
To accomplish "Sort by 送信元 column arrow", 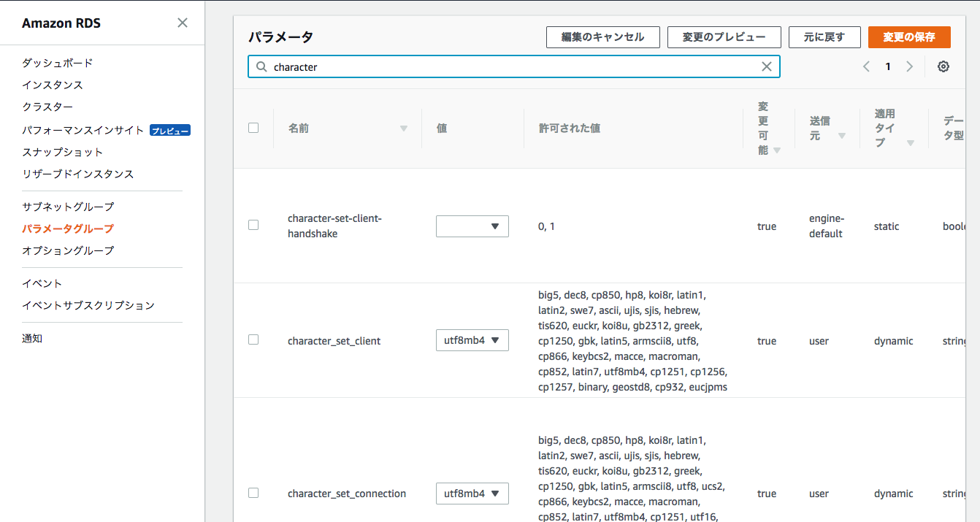I will pos(842,136).
